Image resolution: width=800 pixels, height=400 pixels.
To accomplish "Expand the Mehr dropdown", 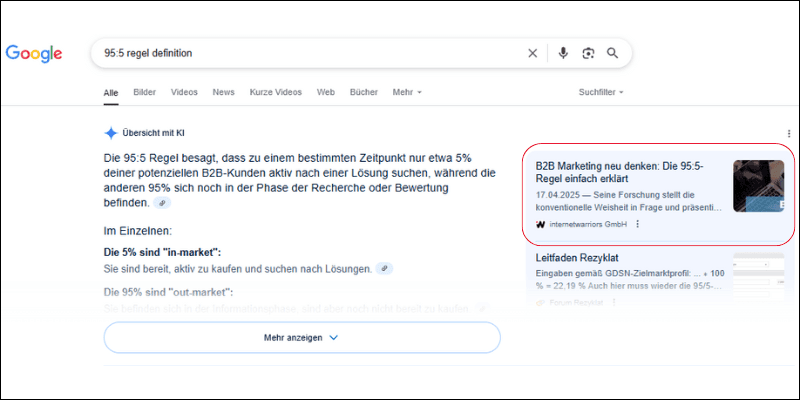I will pos(407,92).
